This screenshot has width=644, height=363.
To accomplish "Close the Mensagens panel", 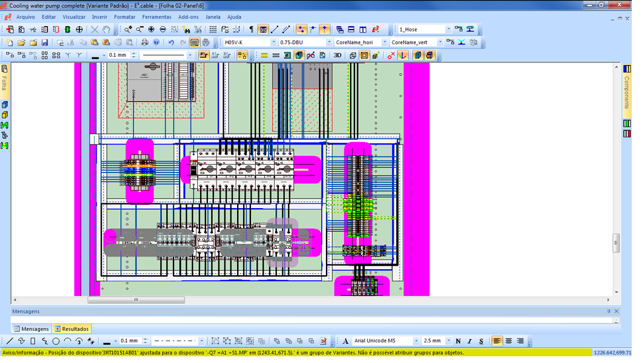I will click(x=616, y=311).
